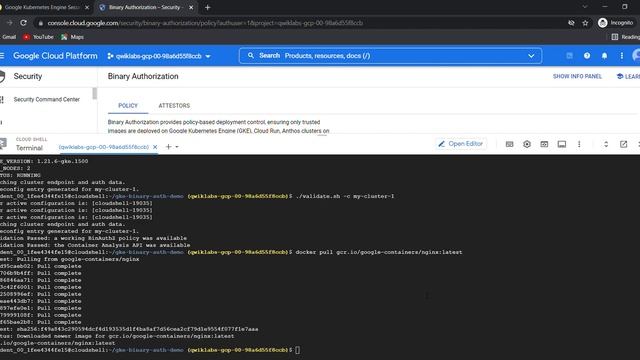This screenshot has width=640, height=360.
Task: Open Cloud Shell in a new window
Action: [x=623, y=144]
